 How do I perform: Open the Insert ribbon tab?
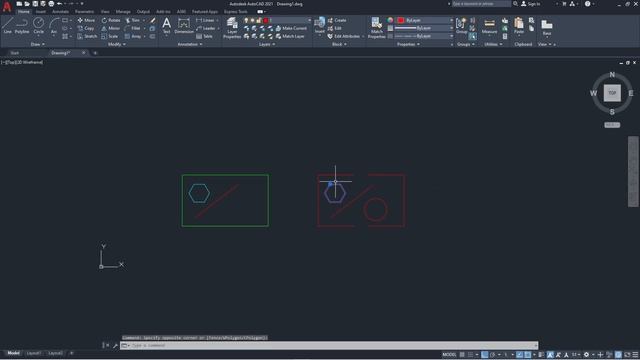pos(40,12)
